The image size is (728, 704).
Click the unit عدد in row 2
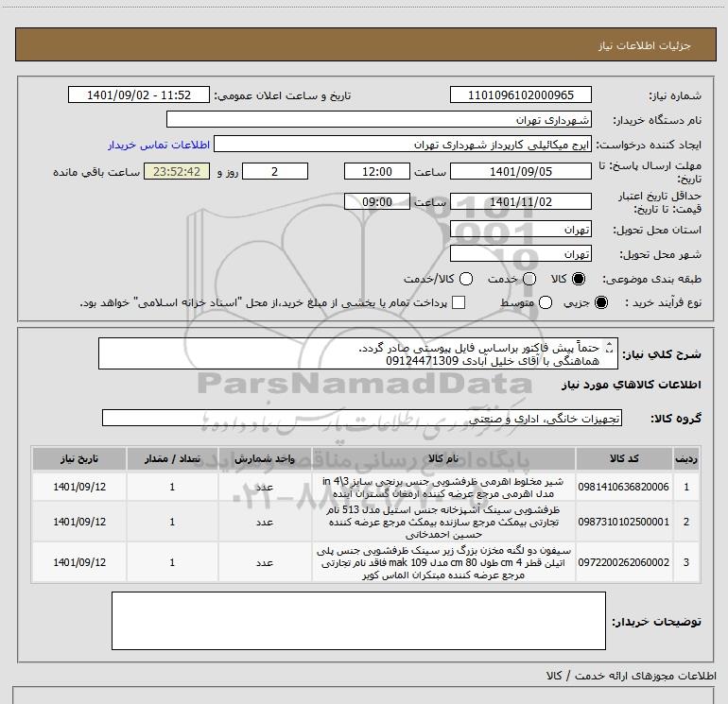point(265,522)
